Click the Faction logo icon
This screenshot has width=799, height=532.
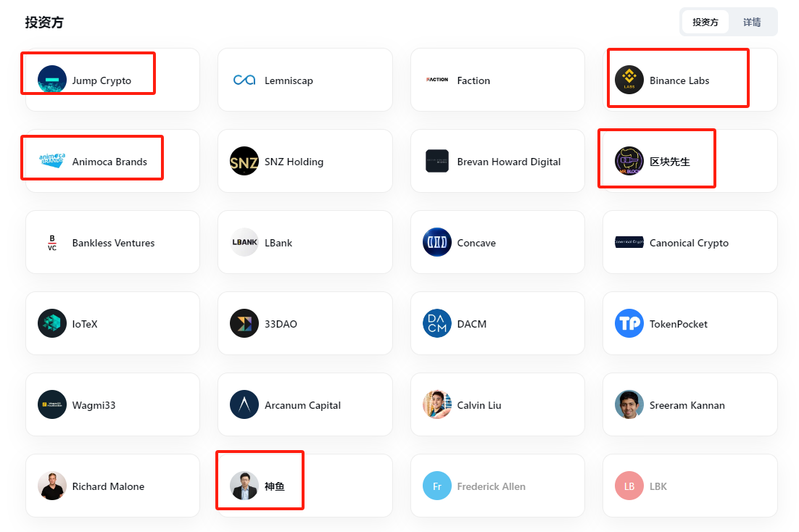436,80
